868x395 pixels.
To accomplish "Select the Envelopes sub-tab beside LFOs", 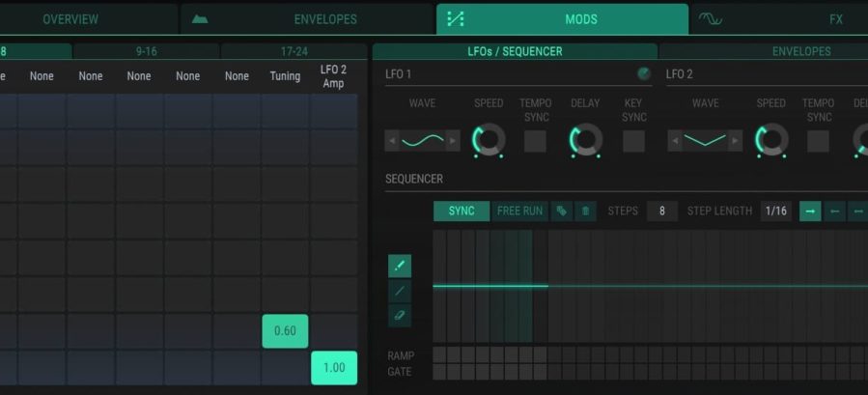I will pos(764,51).
